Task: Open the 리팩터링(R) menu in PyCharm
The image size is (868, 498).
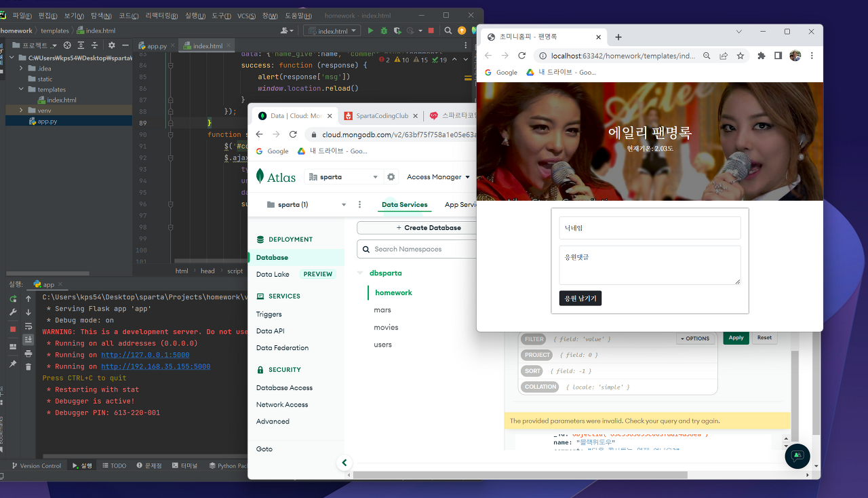Action: click(x=162, y=15)
